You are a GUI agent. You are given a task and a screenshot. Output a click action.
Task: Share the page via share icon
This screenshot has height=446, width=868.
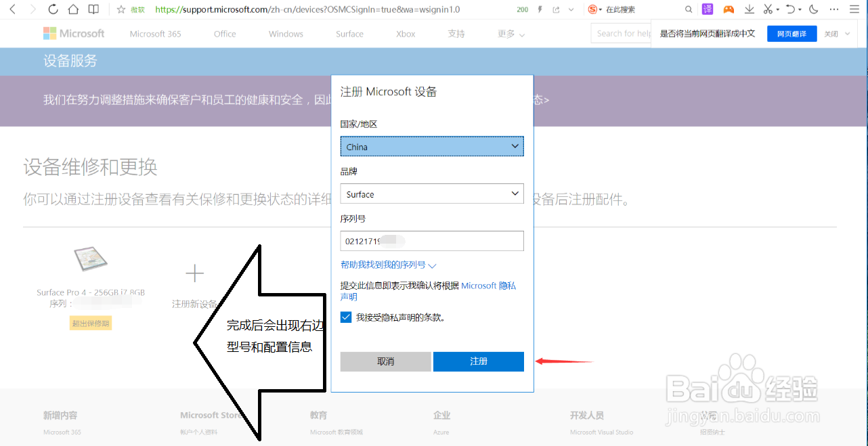click(x=556, y=9)
